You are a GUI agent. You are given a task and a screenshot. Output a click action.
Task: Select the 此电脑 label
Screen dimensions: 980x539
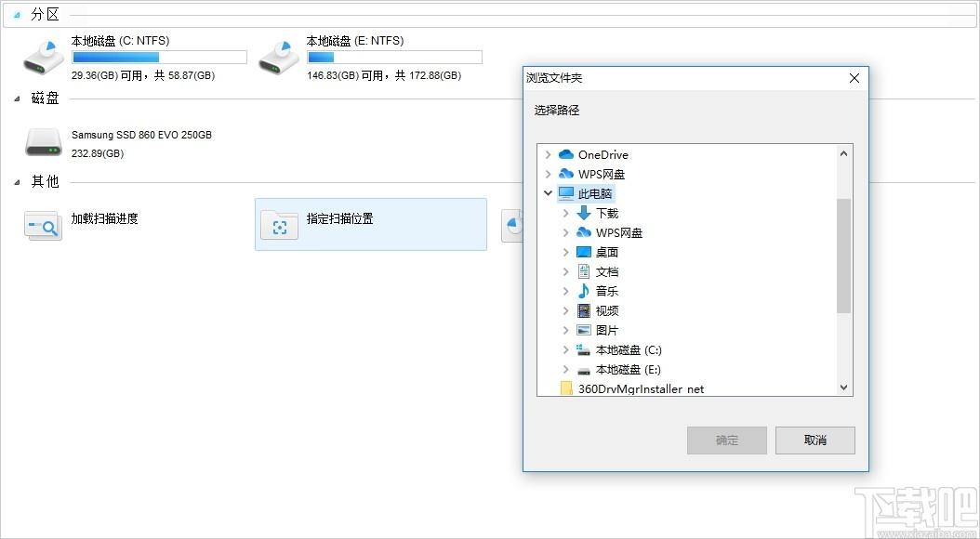(x=595, y=193)
